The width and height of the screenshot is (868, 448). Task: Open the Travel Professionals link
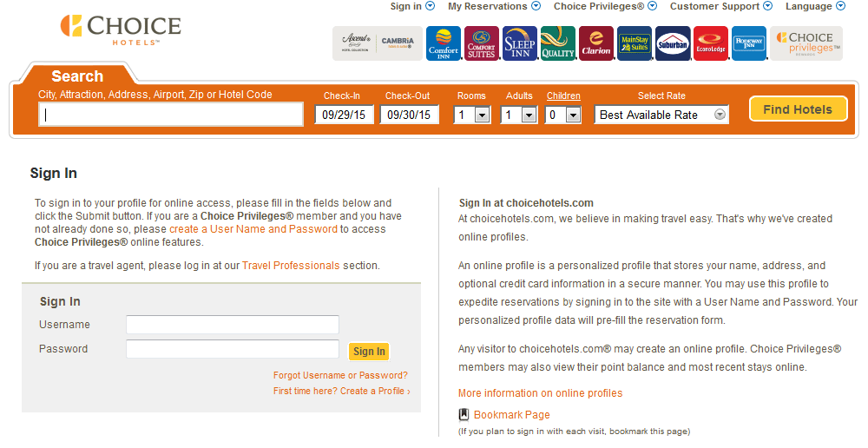(291, 266)
